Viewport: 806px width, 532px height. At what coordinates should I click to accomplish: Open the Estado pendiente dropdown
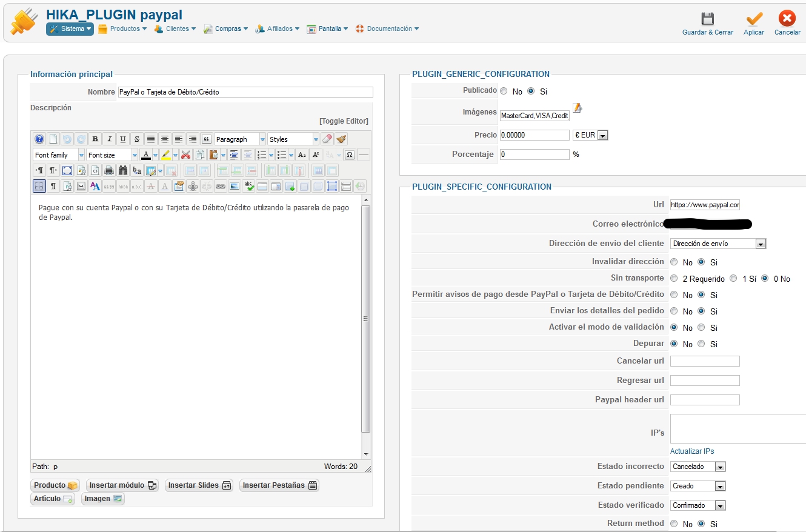[x=698, y=486]
